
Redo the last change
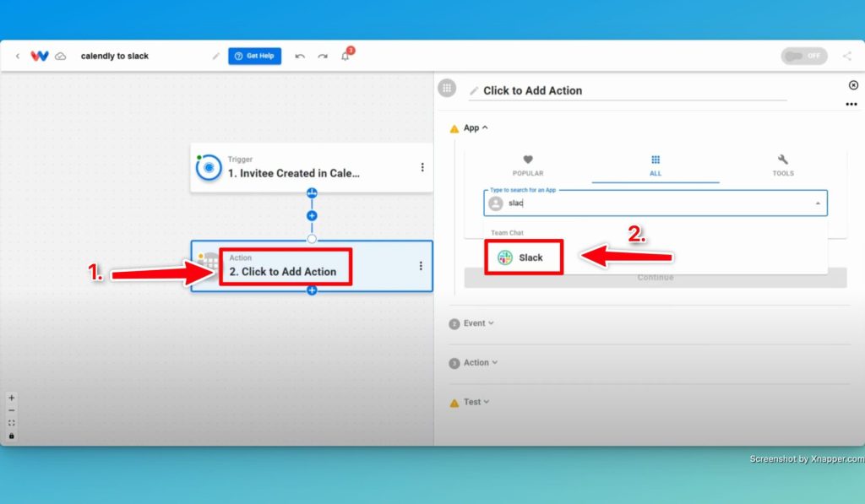(323, 57)
